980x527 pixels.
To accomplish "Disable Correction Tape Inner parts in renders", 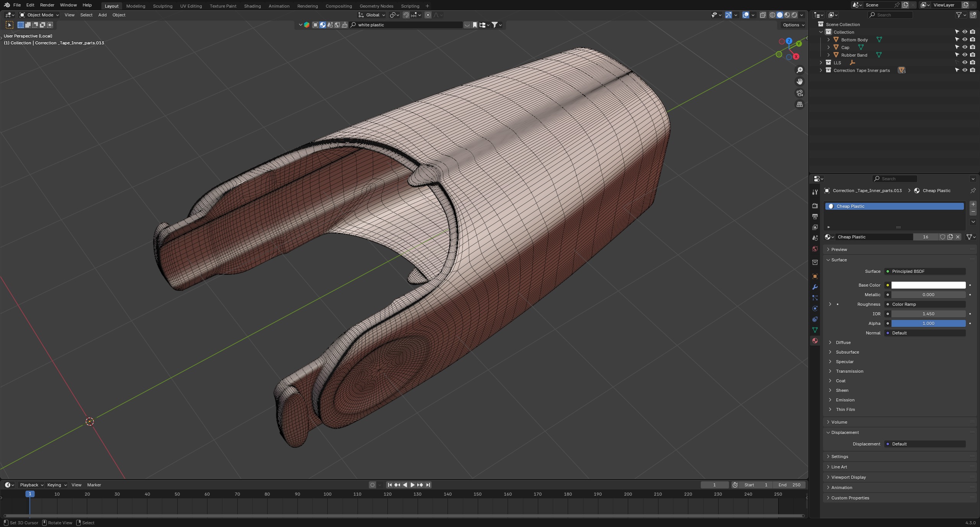I will pos(972,70).
